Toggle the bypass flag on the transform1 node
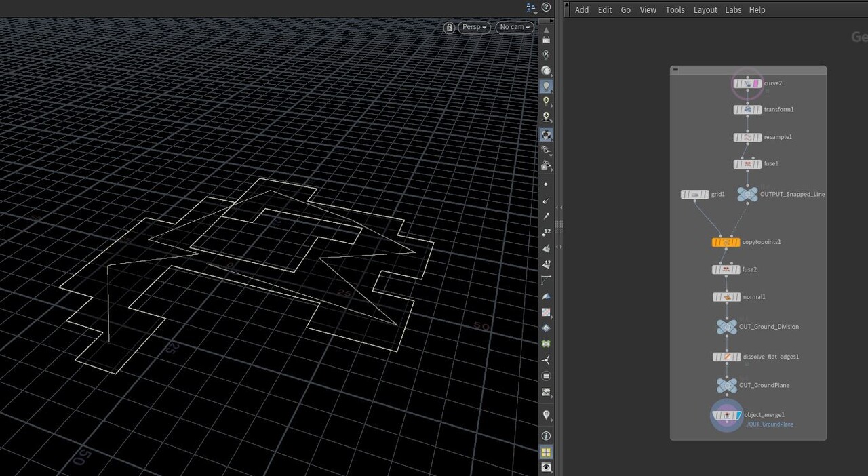 pos(736,109)
